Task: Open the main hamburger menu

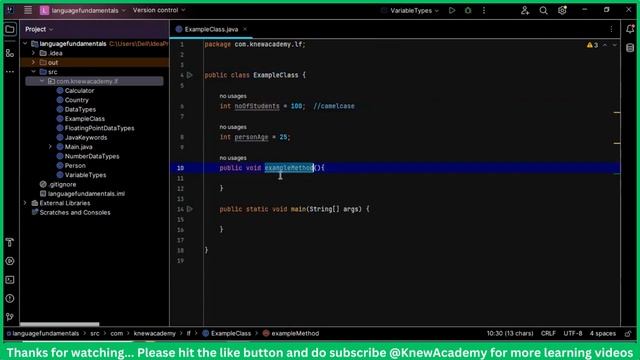Action: pyautogui.click(x=28, y=10)
